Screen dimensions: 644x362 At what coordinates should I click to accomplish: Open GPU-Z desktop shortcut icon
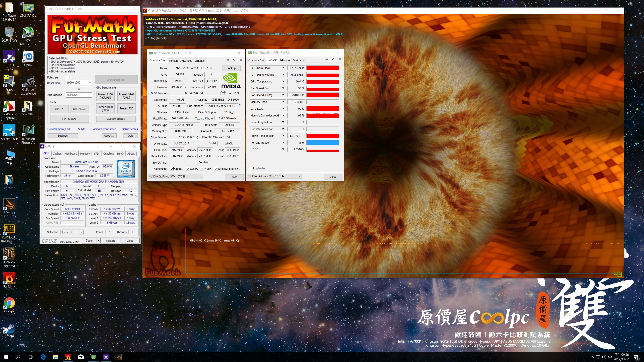[x=28, y=10]
